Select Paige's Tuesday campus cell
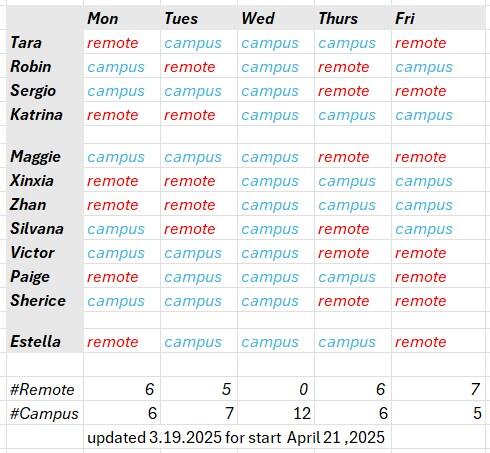 199,276
